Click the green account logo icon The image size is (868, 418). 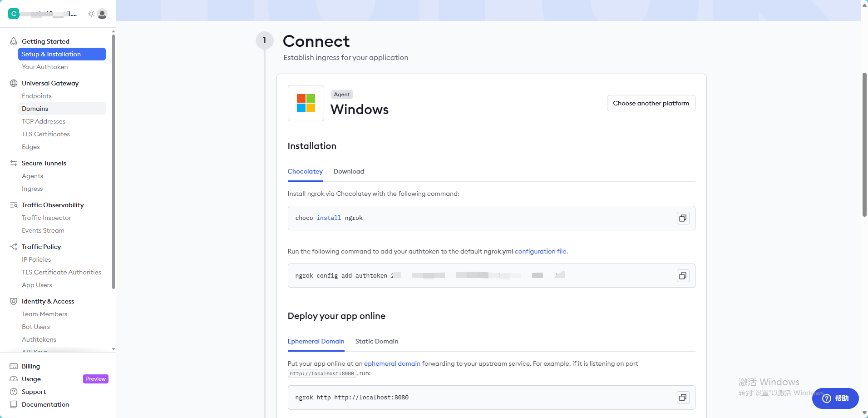tap(14, 14)
